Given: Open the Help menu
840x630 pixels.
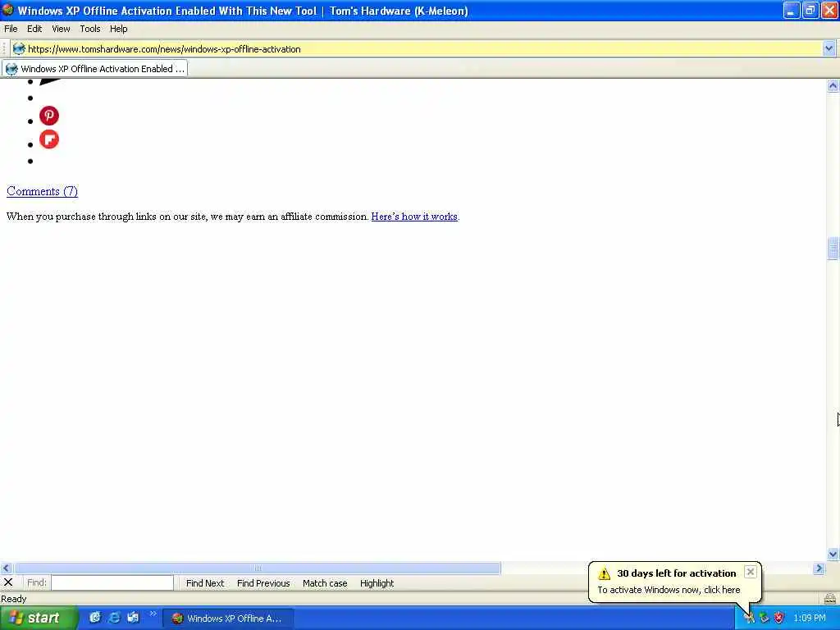Looking at the screenshot, I should (118, 29).
